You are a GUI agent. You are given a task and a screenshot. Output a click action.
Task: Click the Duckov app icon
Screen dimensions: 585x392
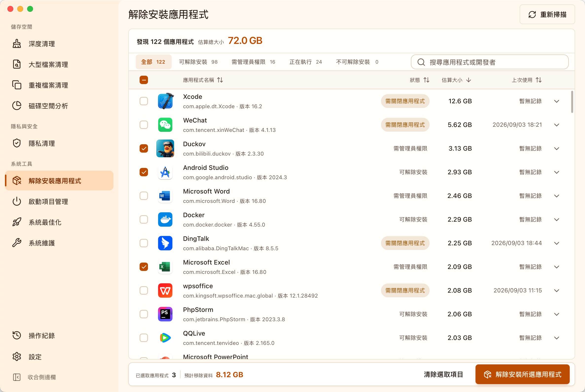coord(165,148)
